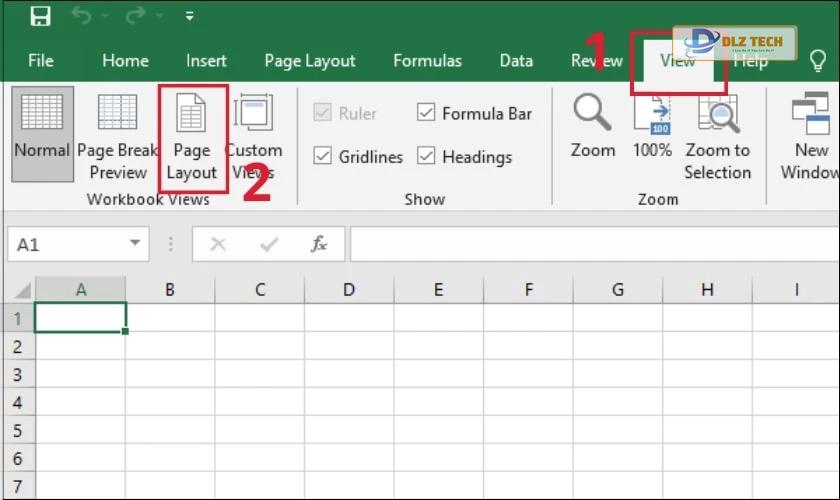Open Customize Quick Access Toolbar dropdown
This screenshot has width=840, height=500.
point(190,16)
